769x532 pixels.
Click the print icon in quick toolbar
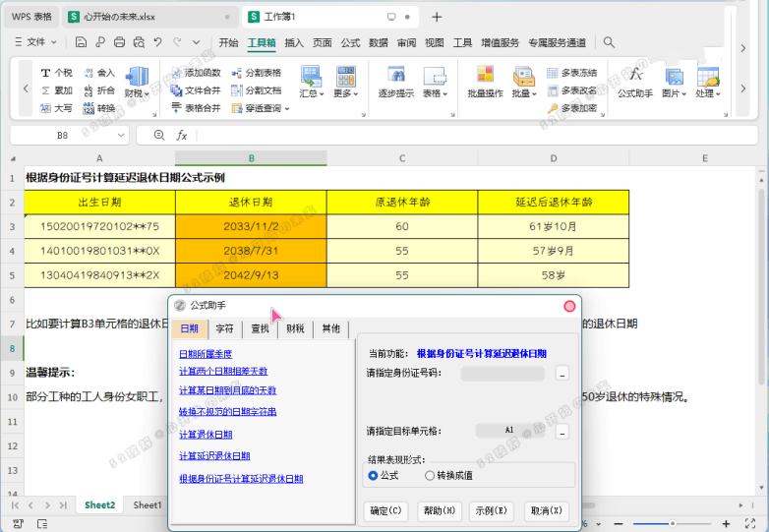pyautogui.click(x=119, y=42)
